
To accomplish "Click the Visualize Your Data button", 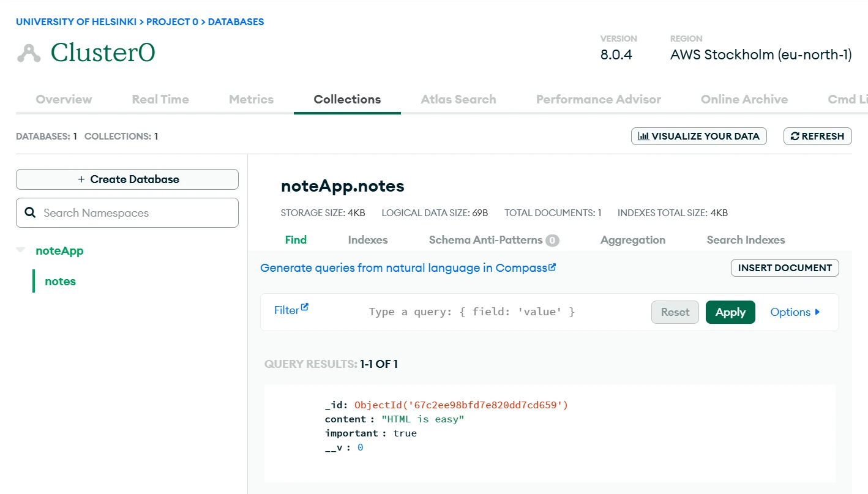I will click(x=699, y=137).
